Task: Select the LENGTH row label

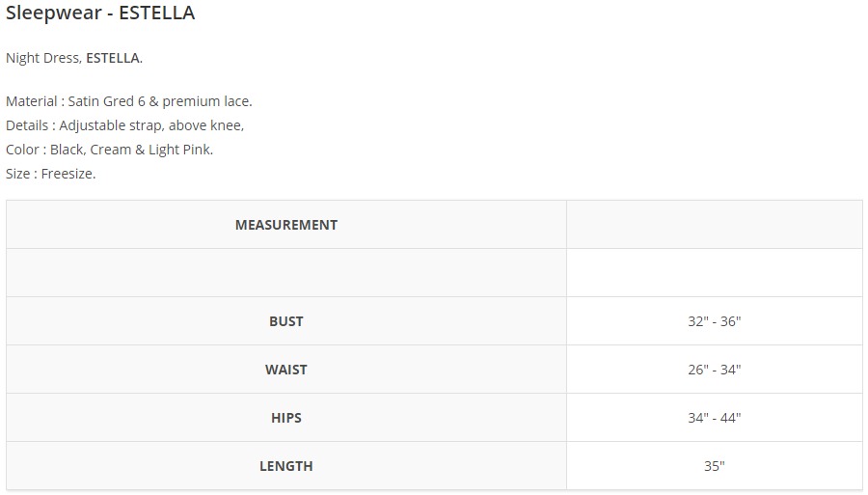Action: (x=286, y=466)
